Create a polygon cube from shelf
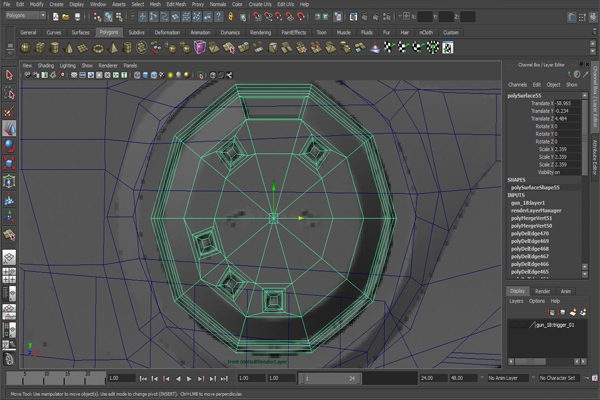600x400 pixels. [40, 48]
